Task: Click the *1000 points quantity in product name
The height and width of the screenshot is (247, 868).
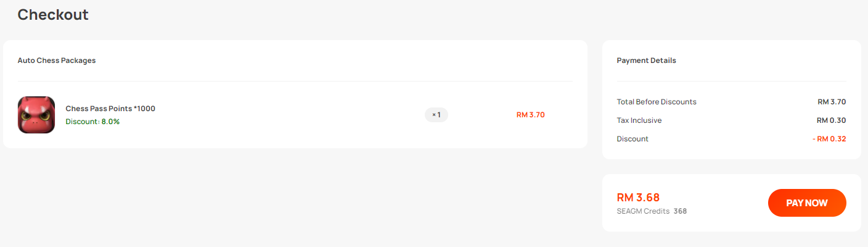Action: tap(144, 109)
